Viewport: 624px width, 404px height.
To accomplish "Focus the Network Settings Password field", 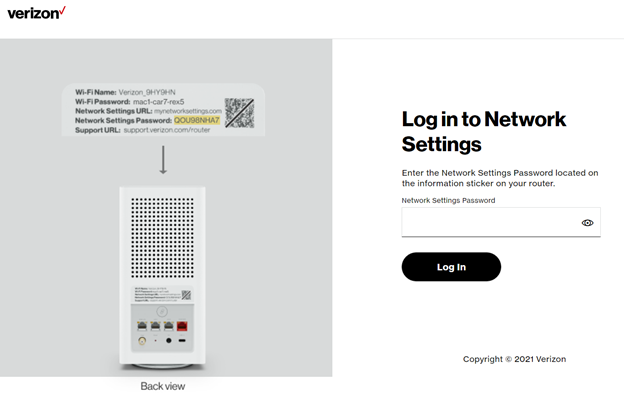I will point(490,222).
